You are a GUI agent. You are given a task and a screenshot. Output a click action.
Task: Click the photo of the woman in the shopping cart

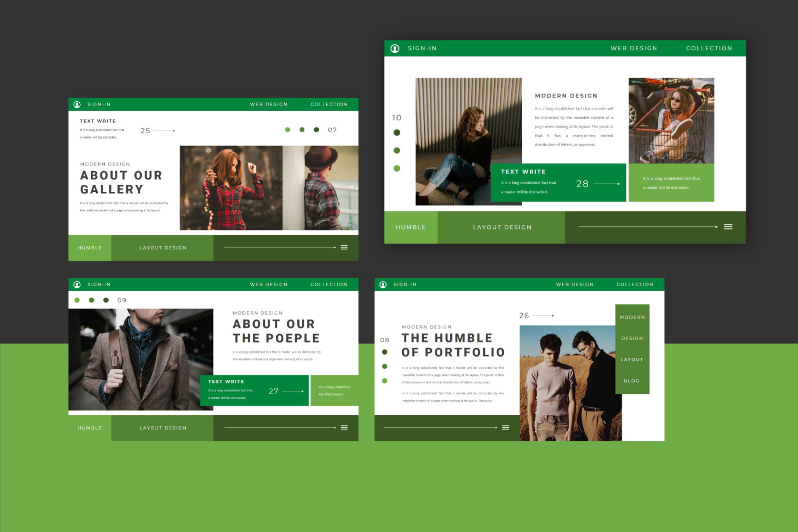click(671, 121)
